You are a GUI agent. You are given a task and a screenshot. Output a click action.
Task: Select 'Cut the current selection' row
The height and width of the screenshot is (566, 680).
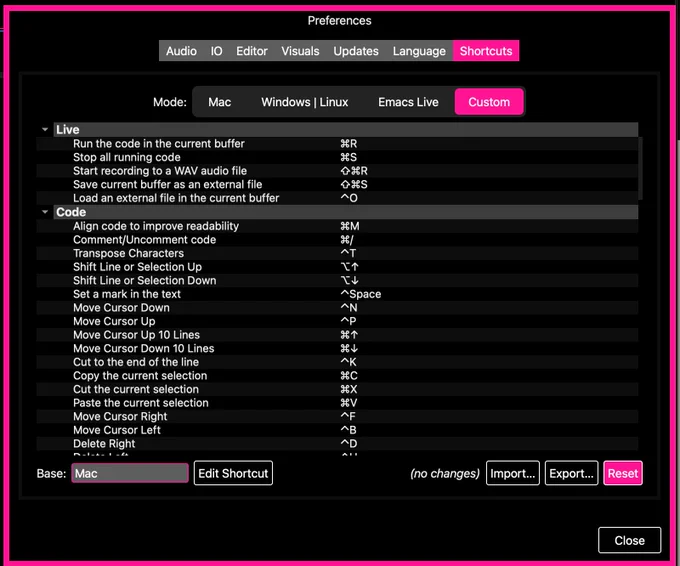pos(337,389)
